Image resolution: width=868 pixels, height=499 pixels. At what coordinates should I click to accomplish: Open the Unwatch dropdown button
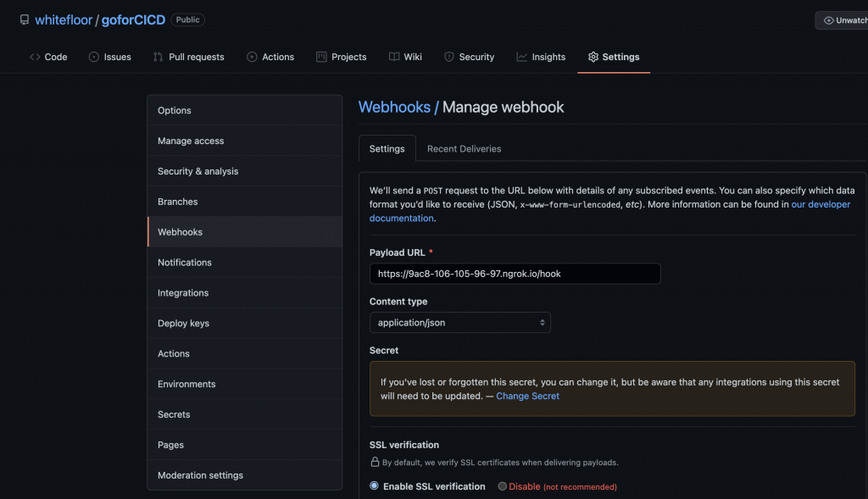[x=842, y=20]
